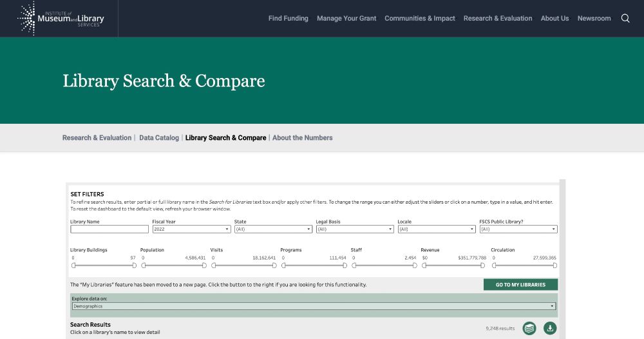Click the Library Buildings maximum value 97
644x339 pixels.
tap(133, 258)
